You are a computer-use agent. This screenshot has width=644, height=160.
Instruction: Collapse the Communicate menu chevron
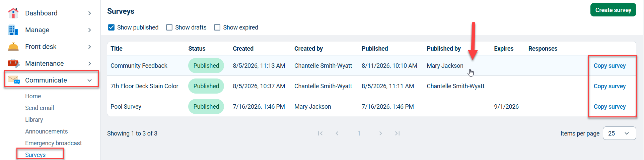(x=89, y=80)
